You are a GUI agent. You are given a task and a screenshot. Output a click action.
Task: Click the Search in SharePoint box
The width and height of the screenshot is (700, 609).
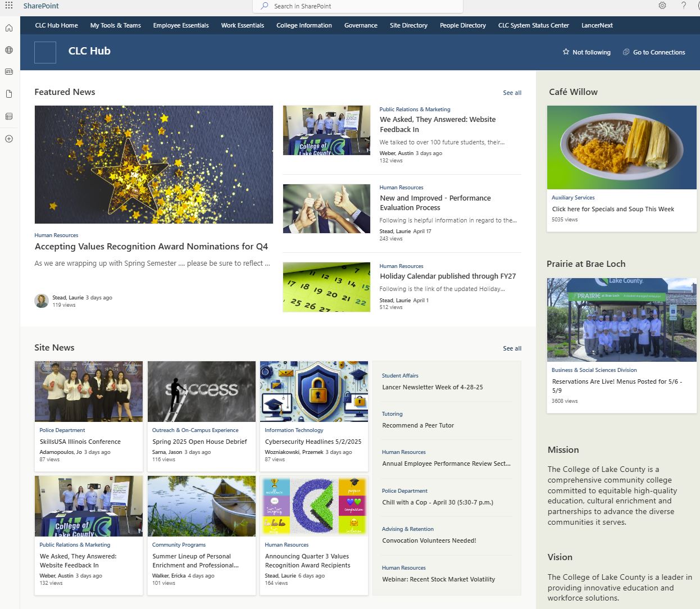click(358, 6)
